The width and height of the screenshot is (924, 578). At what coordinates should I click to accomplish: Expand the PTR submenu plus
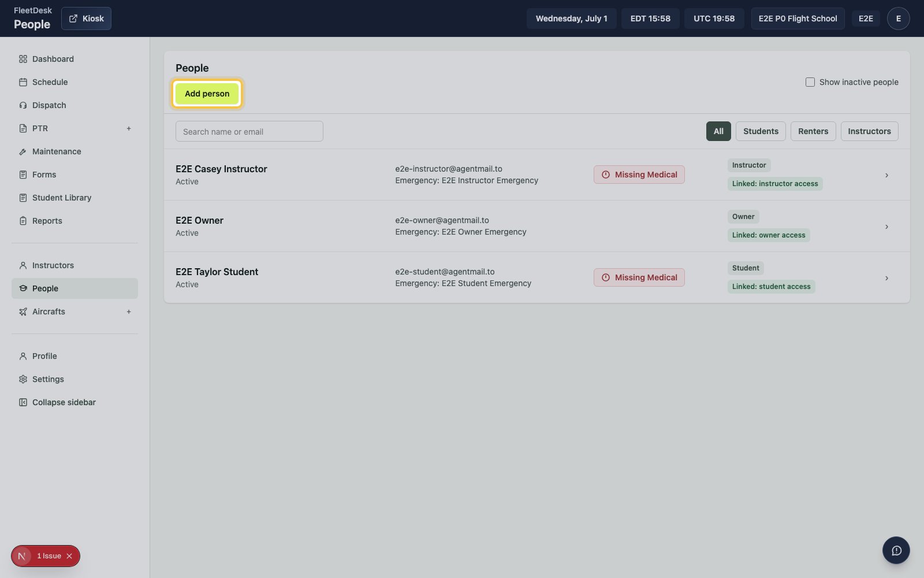point(129,128)
